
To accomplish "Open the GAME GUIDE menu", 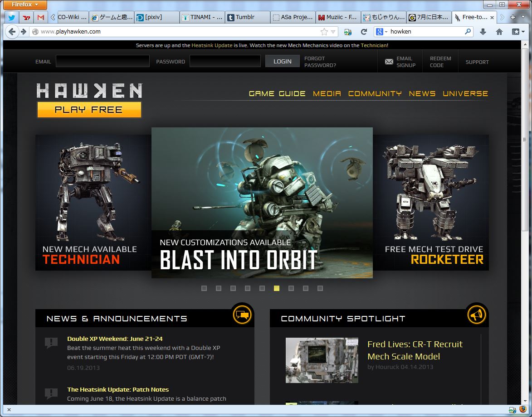I will (x=277, y=93).
